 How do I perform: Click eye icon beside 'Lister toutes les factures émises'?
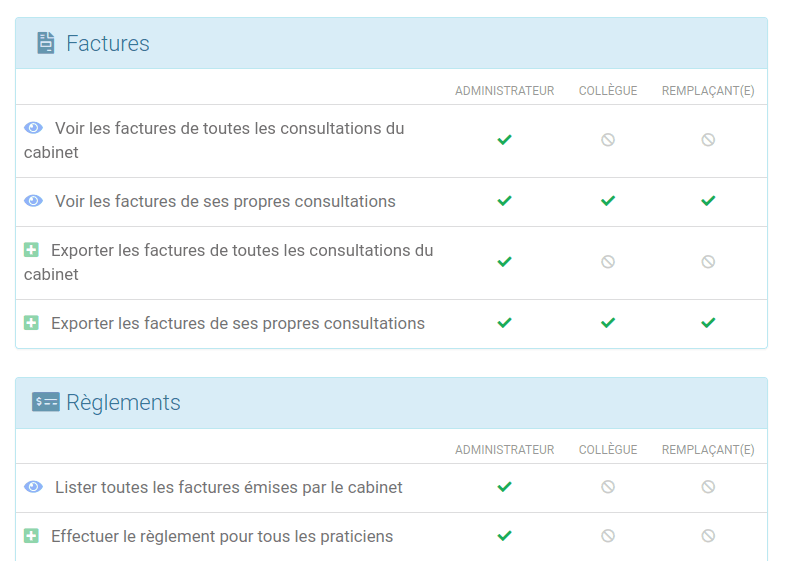pyautogui.click(x=34, y=486)
